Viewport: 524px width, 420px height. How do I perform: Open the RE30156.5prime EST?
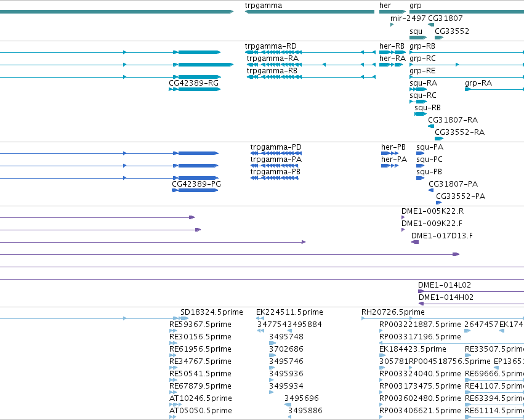pyautogui.click(x=173, y=343)
